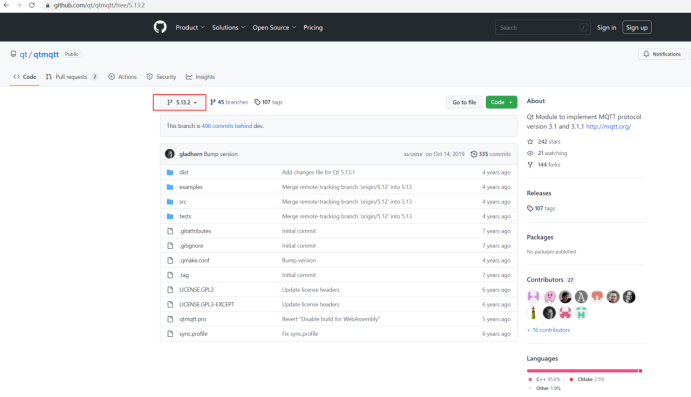The height and width of the screenshot is (397, 691).
Task: Switch to the Pull requests tab
Action: pyautogui.click(x=71, y=77)
